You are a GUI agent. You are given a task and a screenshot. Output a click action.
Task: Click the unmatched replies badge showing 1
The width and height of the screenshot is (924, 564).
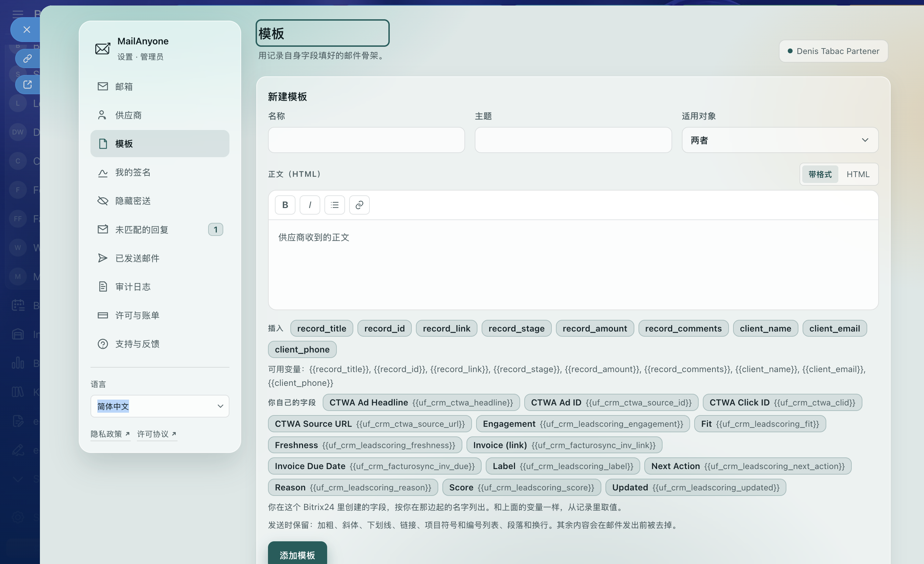point(216,229)
